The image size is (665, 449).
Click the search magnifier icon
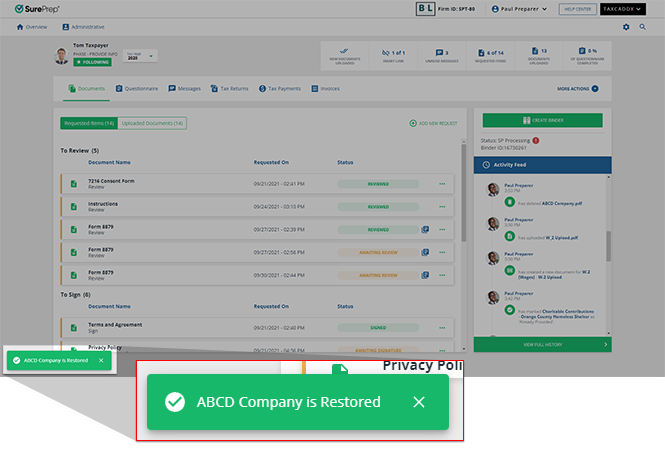point(643,27)
